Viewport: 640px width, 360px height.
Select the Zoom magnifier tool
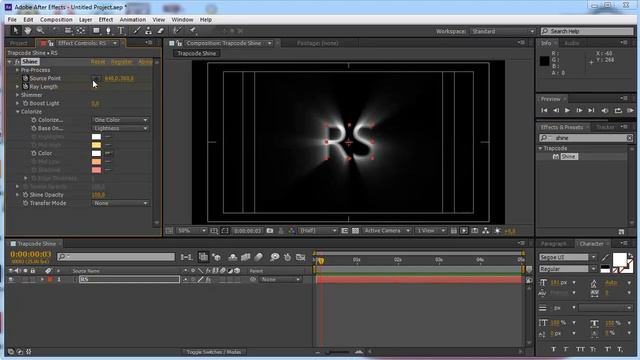pyautogui.click(x=40, y=31)
